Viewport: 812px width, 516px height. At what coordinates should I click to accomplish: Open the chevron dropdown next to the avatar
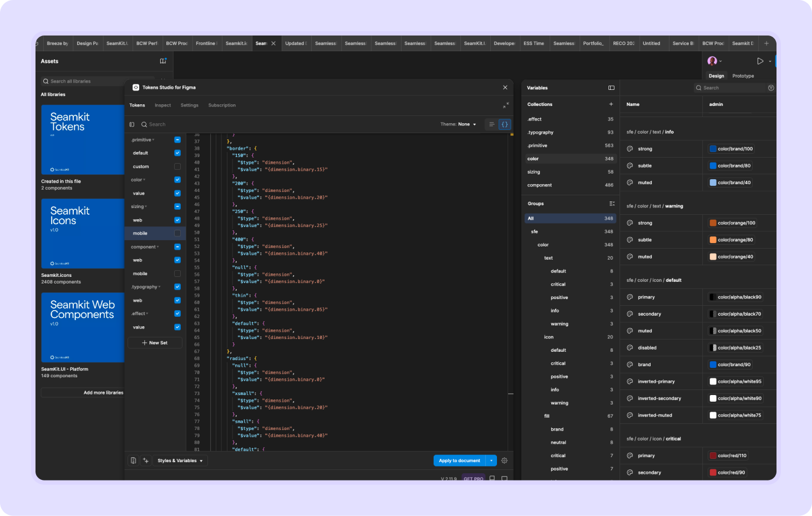[720, 62]
